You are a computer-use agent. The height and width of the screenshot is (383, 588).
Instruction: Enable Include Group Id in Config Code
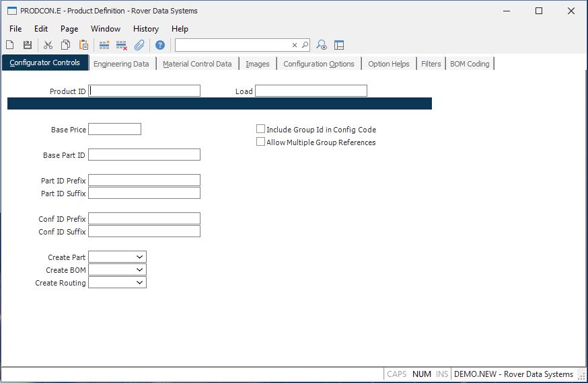(261, 129)
